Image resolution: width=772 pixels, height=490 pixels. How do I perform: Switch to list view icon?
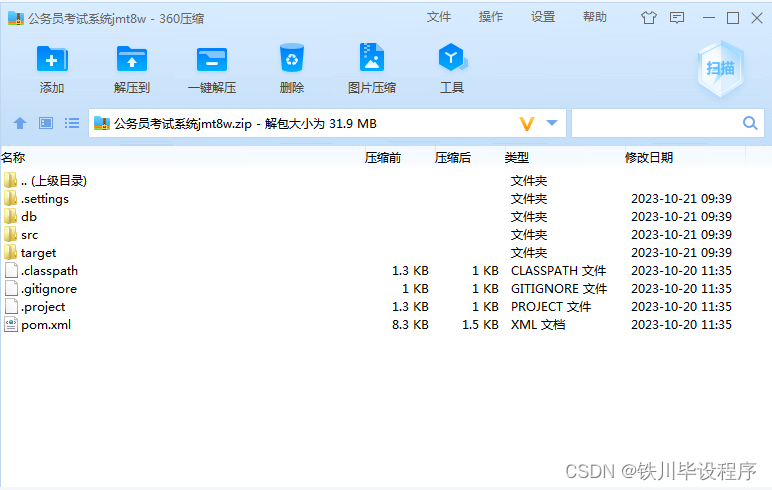click(72, 123)
